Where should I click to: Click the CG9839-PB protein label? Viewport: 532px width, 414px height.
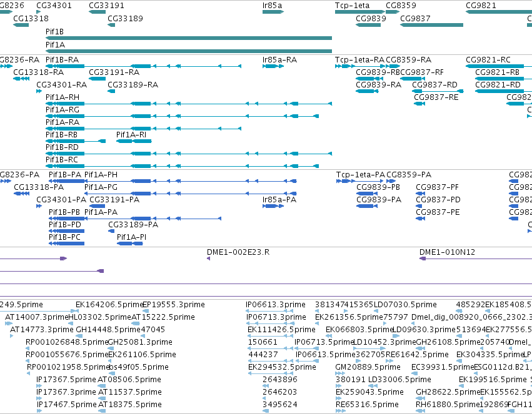[x=378, y=187]
